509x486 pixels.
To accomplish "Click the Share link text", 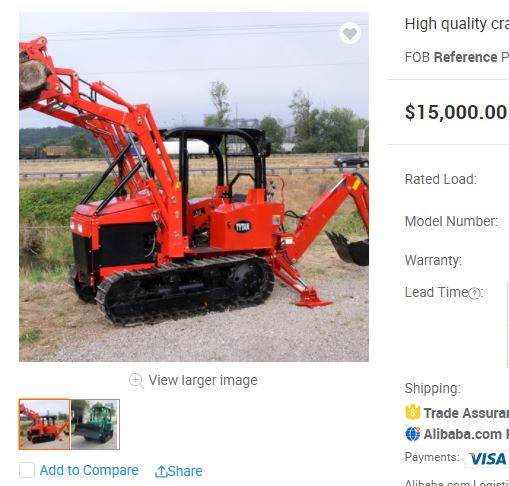I will tap(185, 471).
